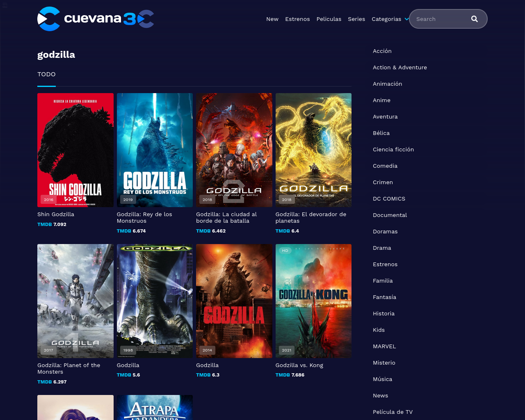Image resolution: width=525 pixels, height=420 pixels.
Task: Open the 1998 Godzilla poster
Action: (155, 301)
